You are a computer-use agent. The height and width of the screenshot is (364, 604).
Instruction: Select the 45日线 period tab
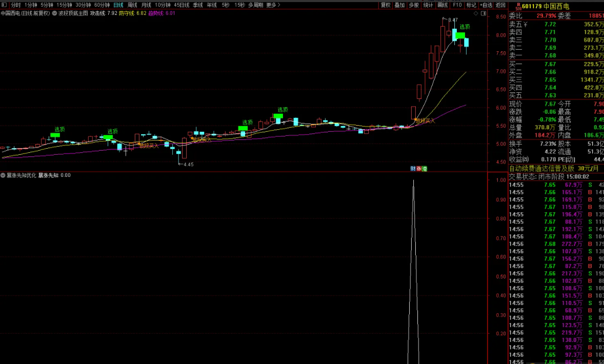pos(182,5)
